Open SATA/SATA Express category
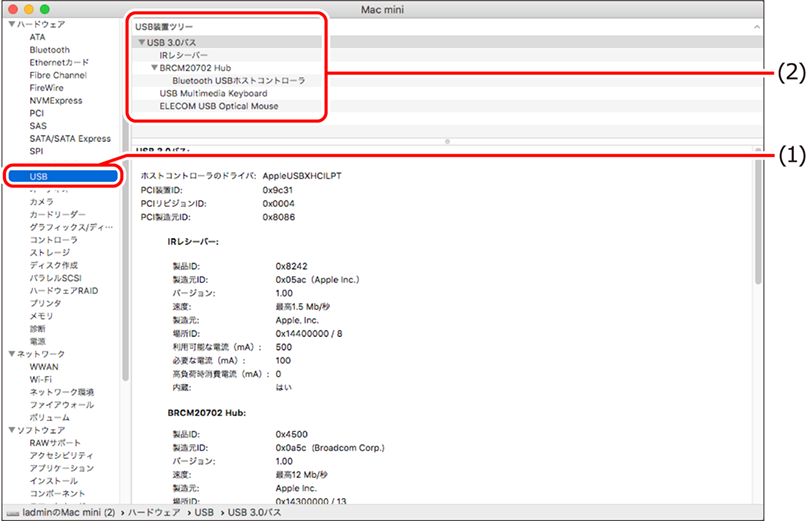This screenshot has width=809, height=521. (x=70, y=139)
